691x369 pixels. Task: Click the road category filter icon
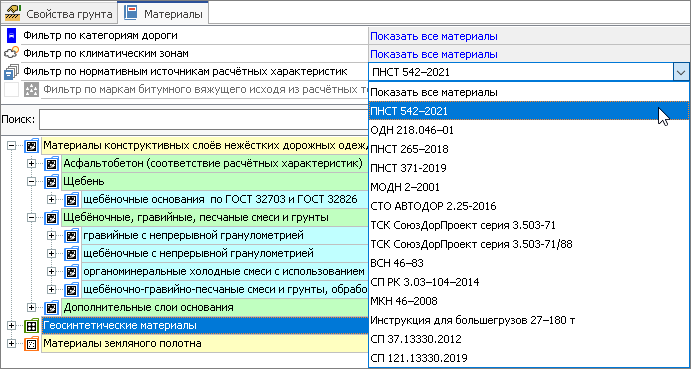coord(11,35)
